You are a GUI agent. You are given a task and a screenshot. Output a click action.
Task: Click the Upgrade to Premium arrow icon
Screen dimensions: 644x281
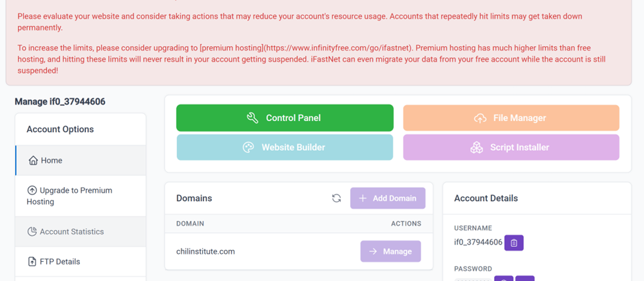32,190
